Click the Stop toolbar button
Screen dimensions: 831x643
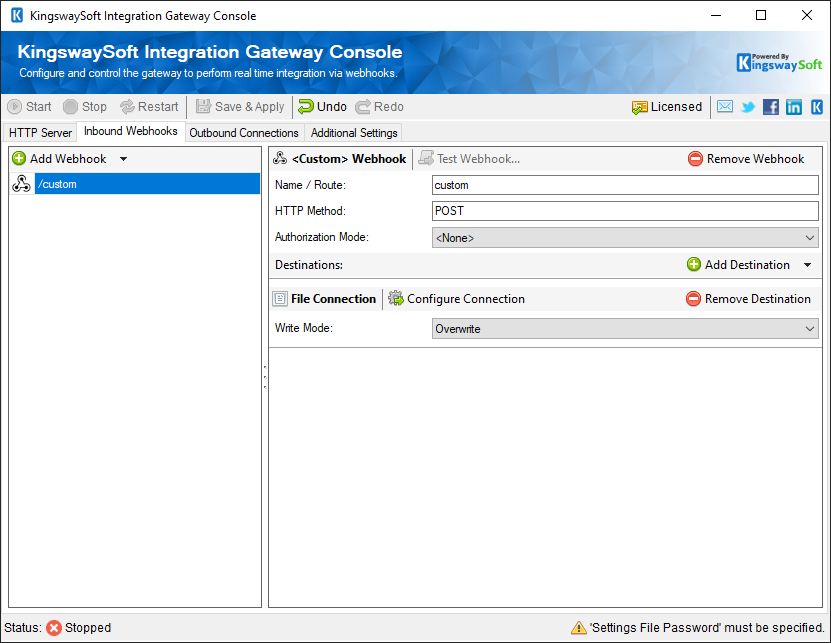[85, 107]
